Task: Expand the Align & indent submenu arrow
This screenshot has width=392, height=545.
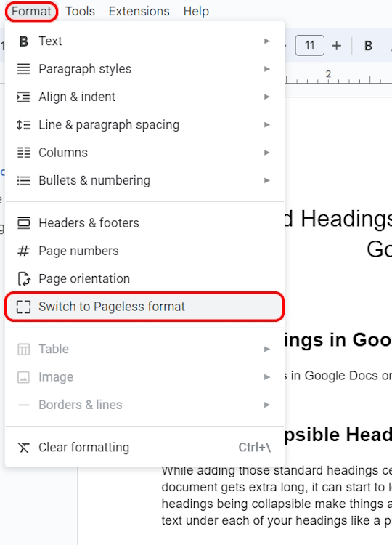Action: click(x=266, y=97)
